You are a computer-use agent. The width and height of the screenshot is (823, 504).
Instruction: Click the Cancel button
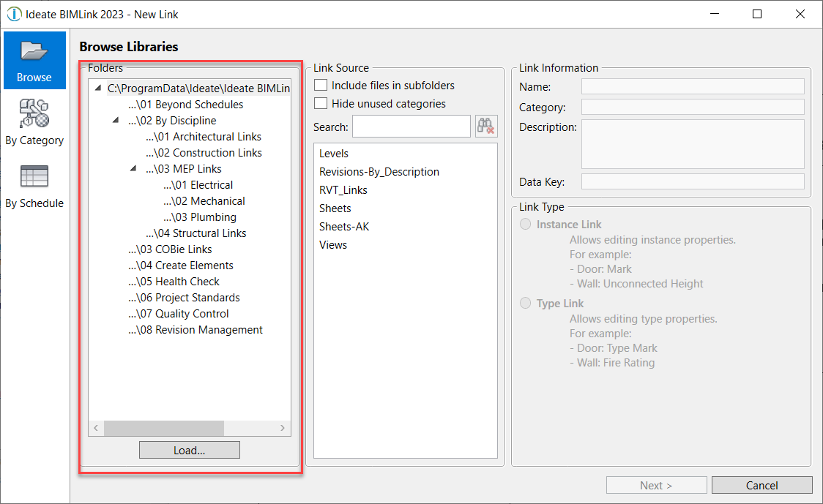coord(761,485)
